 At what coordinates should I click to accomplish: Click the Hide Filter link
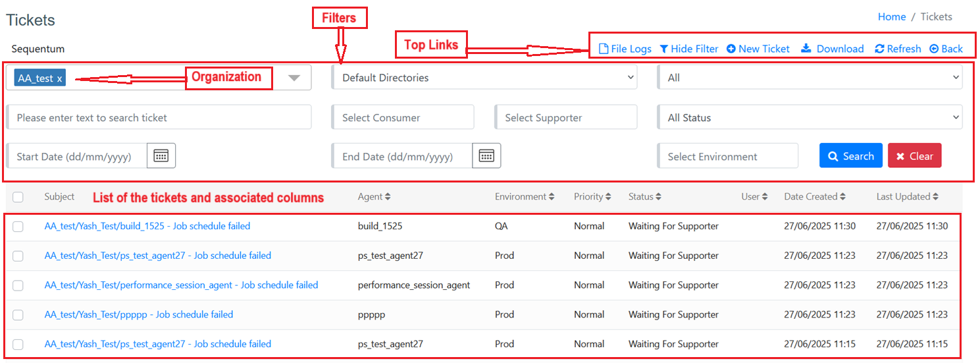[688, 49]
